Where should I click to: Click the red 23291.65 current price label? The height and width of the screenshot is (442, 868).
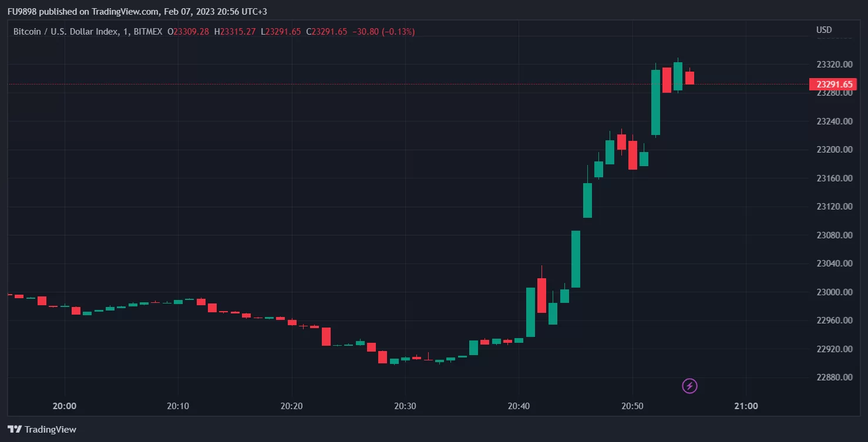tap(832, 84)
